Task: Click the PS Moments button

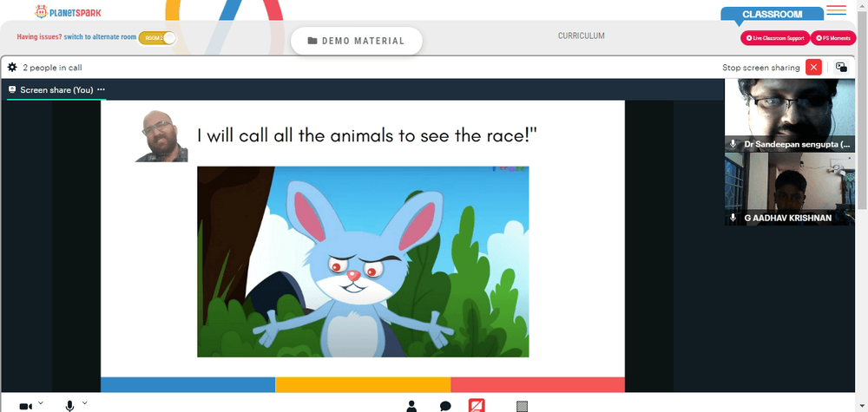Action: [833, 38]
